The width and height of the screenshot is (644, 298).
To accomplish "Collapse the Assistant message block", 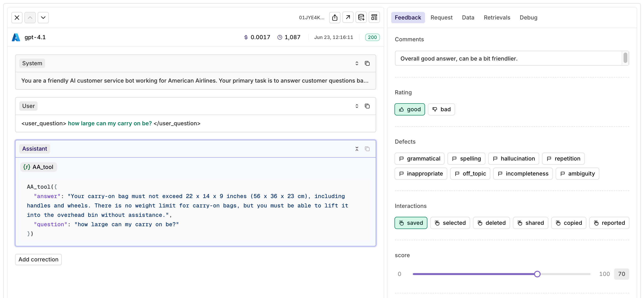I will tap(357, 149).
